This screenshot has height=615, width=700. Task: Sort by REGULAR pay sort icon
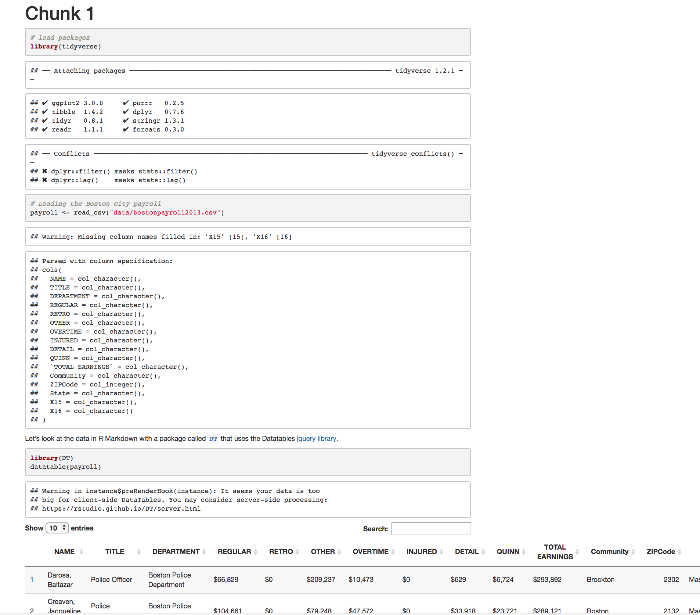pyautogui.click(x=256, y=552)
